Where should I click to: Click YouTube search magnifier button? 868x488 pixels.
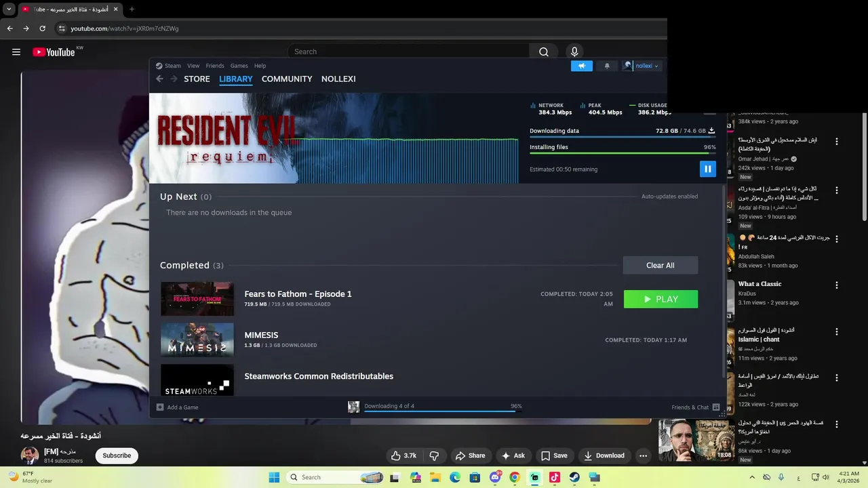click(544, 52)
